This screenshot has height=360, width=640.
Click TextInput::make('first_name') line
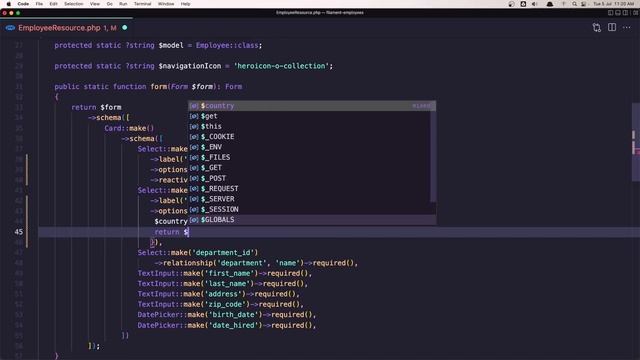(224, 273)
